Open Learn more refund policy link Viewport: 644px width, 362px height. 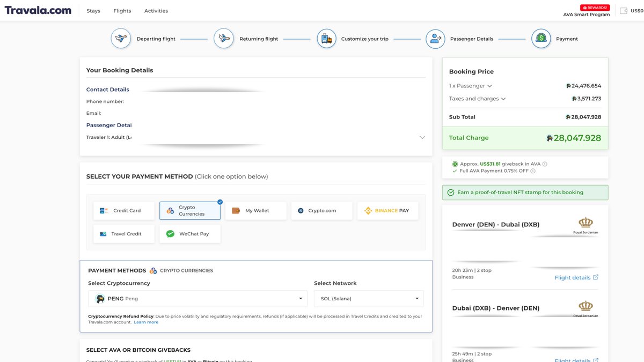pyautogui.click(x=146, y=322)
